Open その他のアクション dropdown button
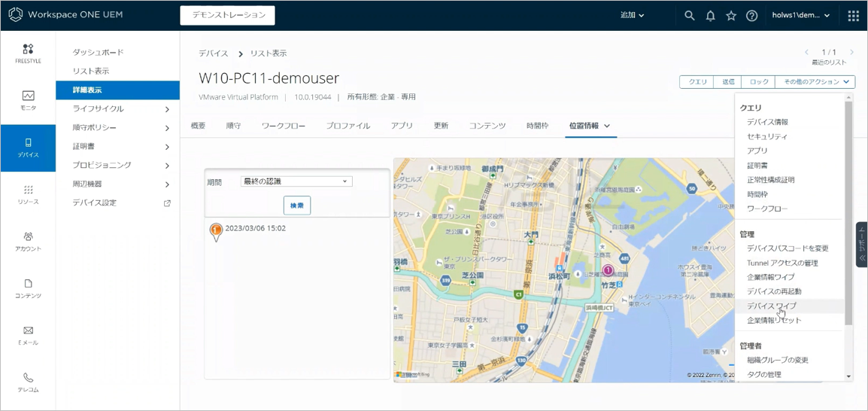This screenshot has height=411, width=868. click(815, 81)
